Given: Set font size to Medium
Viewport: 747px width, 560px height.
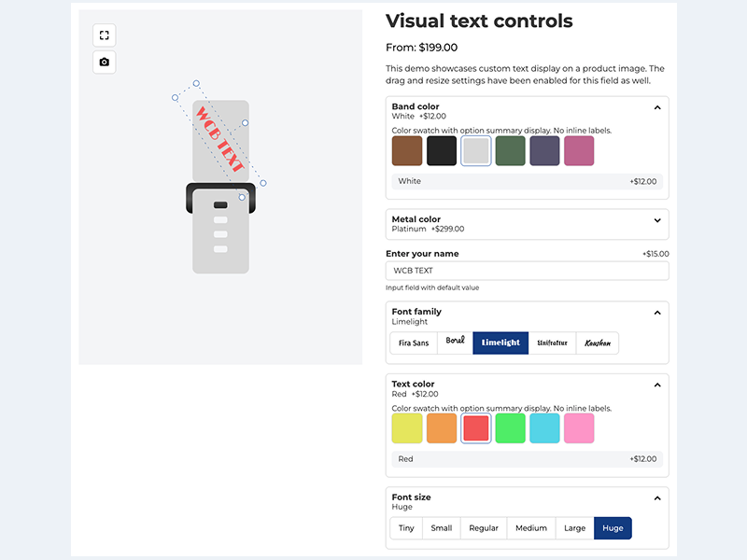Looking at the screenshot, I should [x=531, y=528].
